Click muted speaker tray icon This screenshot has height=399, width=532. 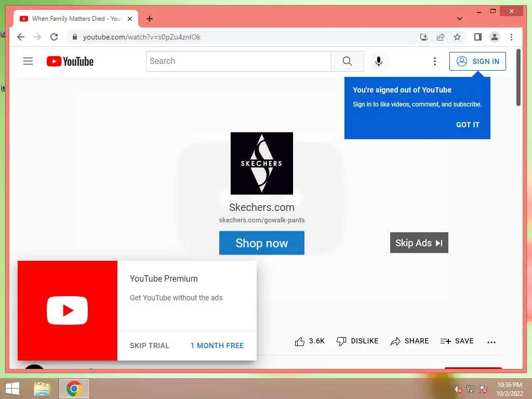[458, 389]
